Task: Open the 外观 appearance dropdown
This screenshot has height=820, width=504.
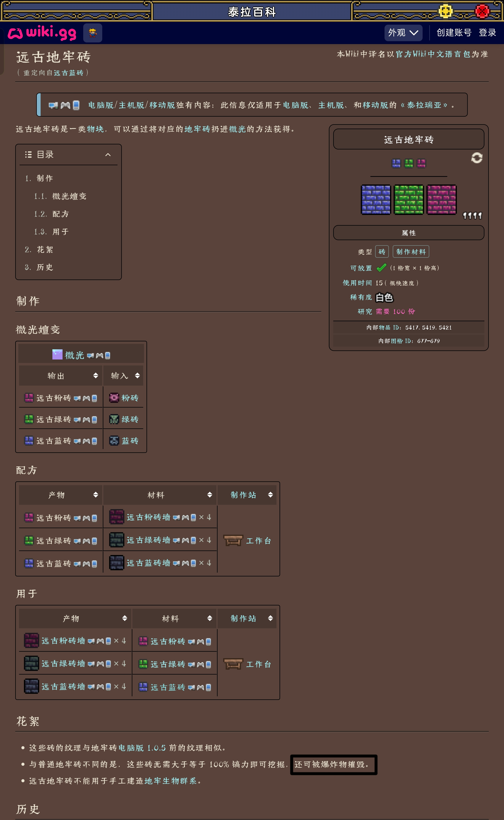Action: pyautogui.click(x=403, y=33)
